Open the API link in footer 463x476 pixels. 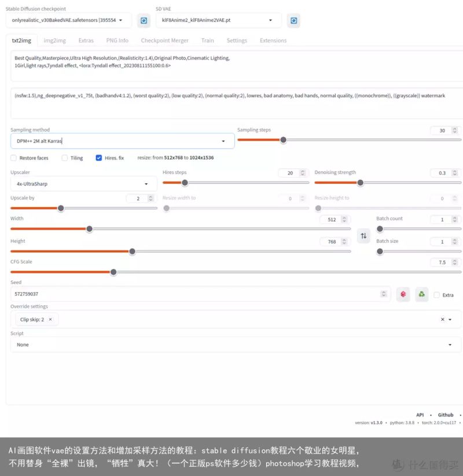tap(420, 415)
